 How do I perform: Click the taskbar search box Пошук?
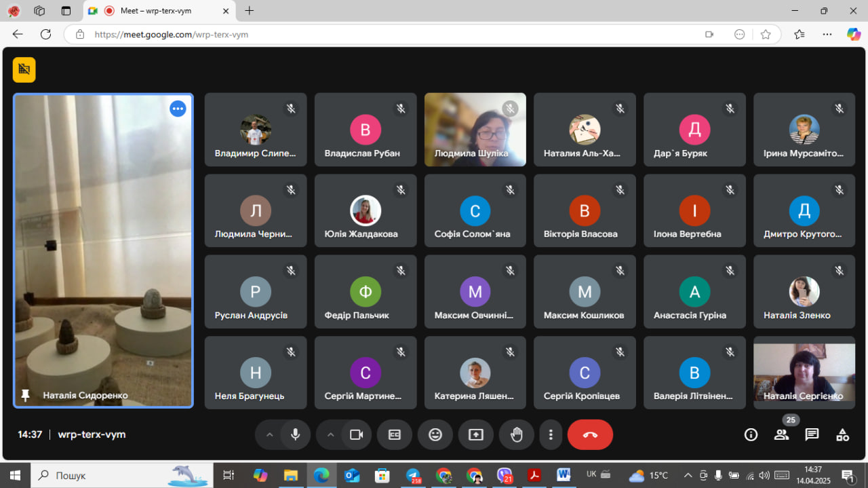[121, 475]
